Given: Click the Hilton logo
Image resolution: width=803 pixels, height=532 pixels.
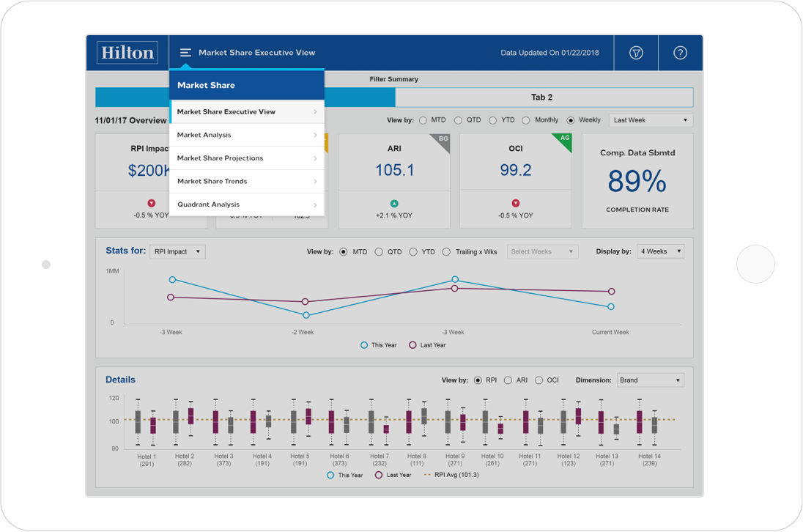Looking at the screenshot, I should [x=127, y=52].
